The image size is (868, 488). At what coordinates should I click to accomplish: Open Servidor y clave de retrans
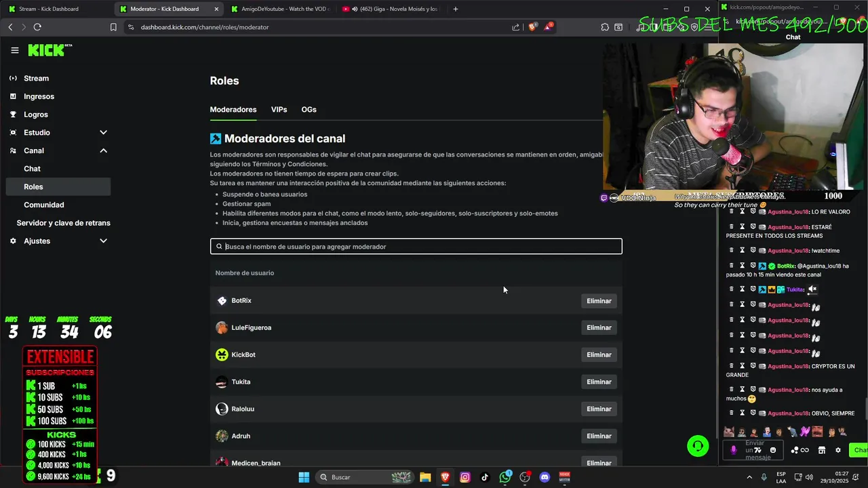coord(63,223)
